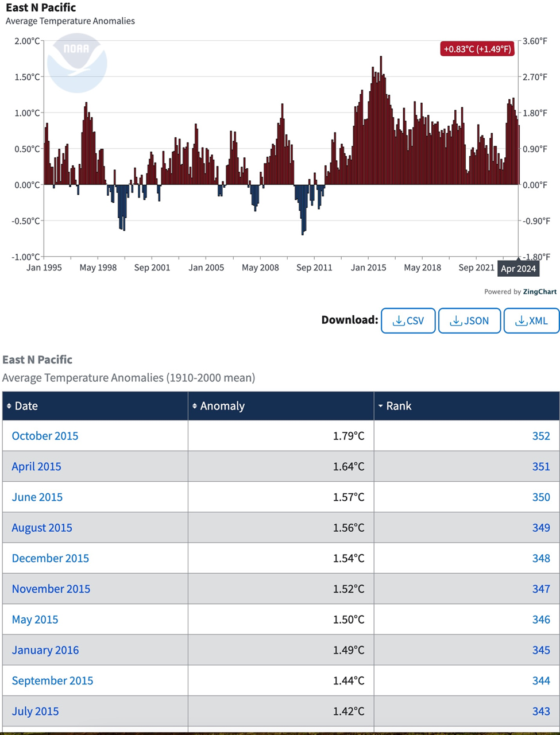The image size is (560, 735).
Task: Open the ZingChart credit link
Action: 539,292
